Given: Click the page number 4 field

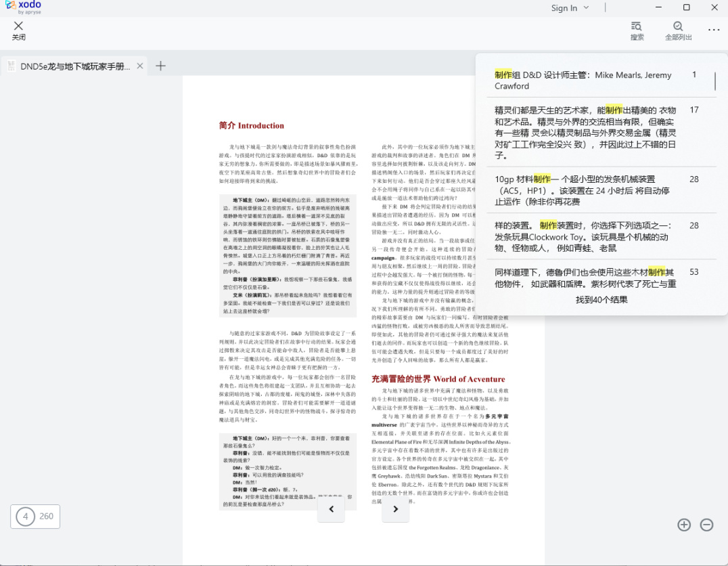Looking at the screenshot, I should click(26, 517).
